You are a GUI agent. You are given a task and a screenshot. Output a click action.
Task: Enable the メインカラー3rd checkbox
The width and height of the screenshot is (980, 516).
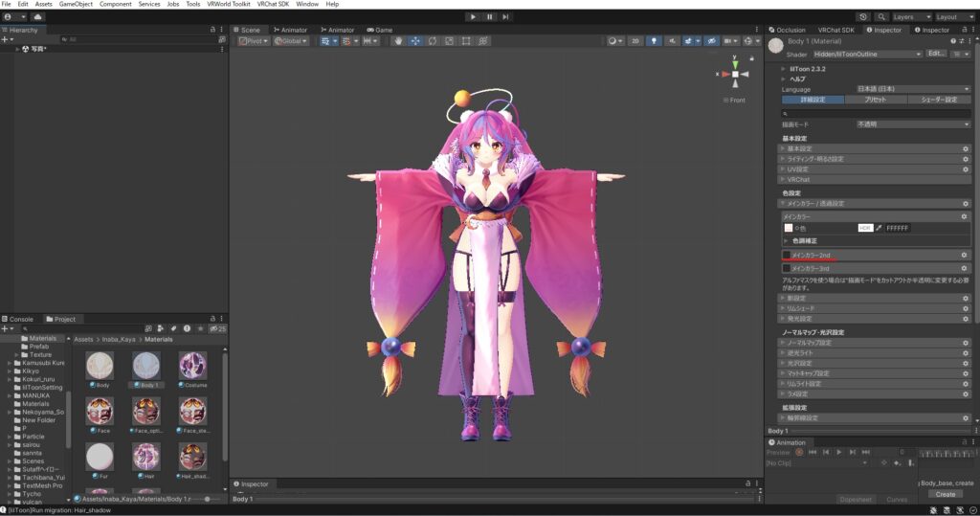point(786,269)
